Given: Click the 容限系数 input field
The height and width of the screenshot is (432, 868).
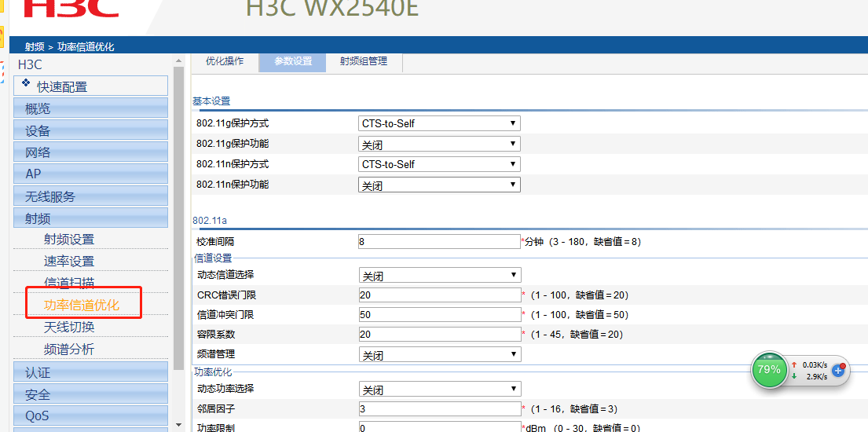Looking at the screenshot, I should (439, 335).
